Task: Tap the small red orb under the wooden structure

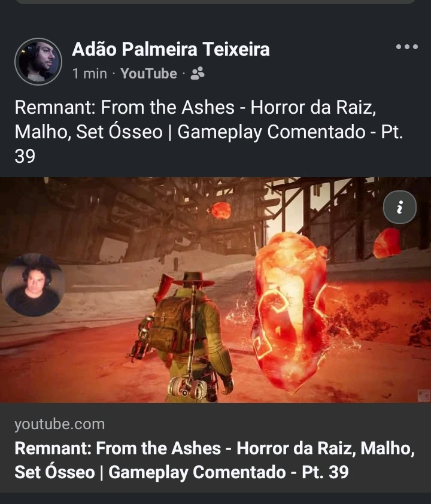Action: (220, 211)
